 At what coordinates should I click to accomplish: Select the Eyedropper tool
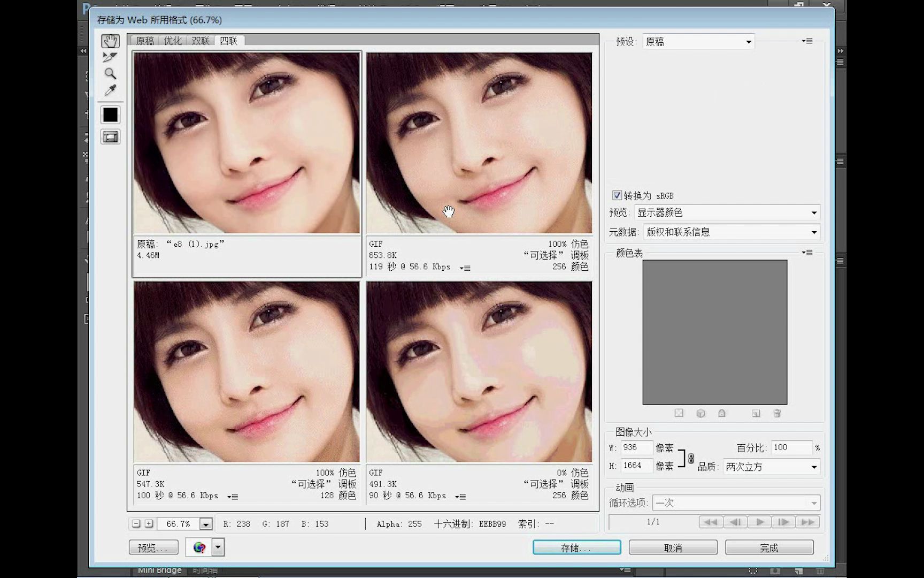(110, 90)
